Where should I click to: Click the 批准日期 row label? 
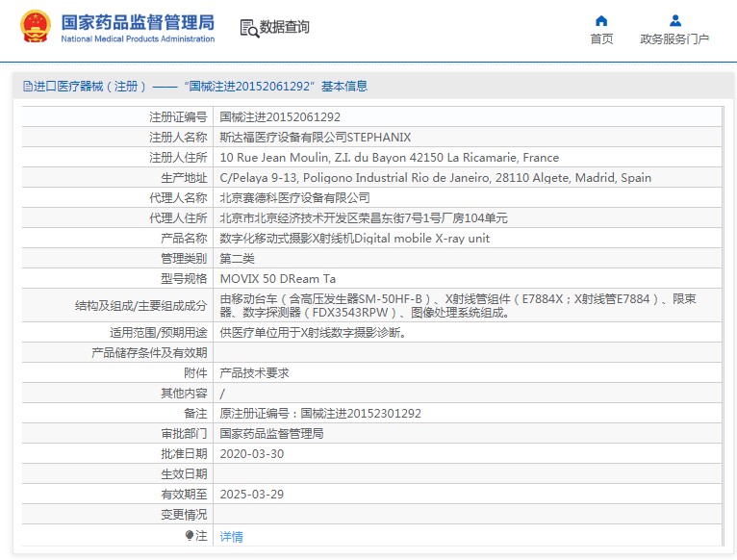click(x=184, y=454)
